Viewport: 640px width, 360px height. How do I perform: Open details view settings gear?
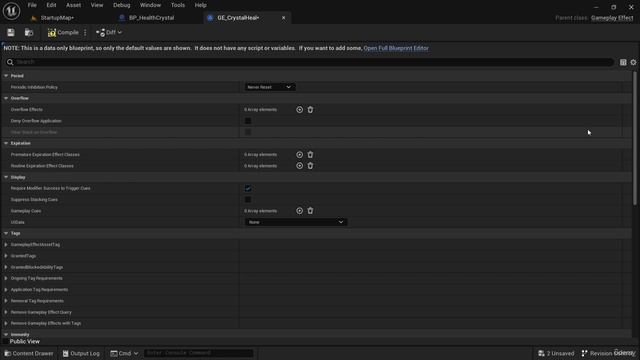click(633, 62)
